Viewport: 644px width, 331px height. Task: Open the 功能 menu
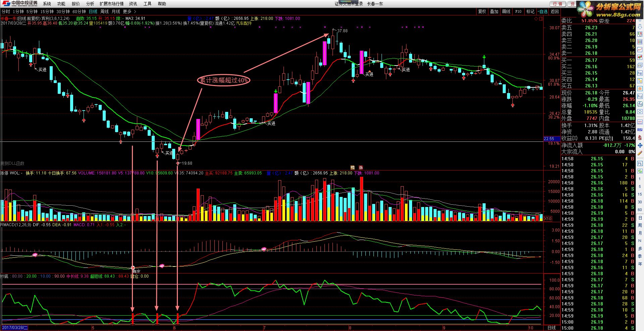[x=61, y=4]
